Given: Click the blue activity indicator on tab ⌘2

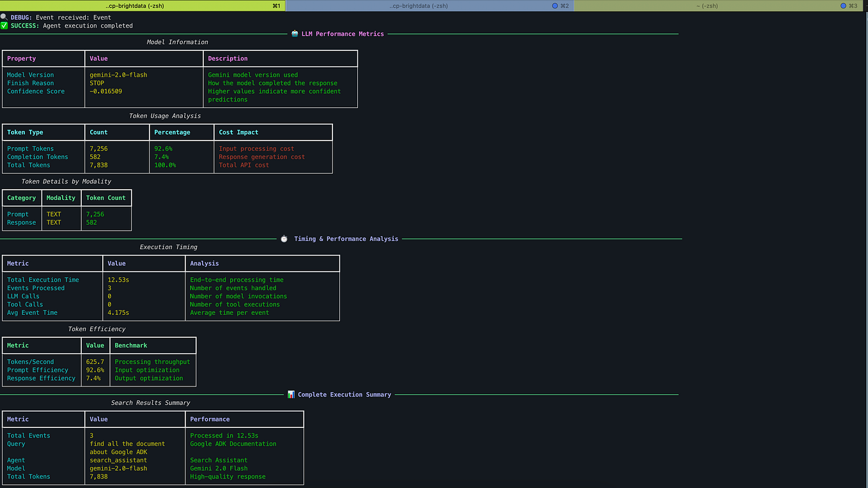Looking at the screenshot, I should click(555, 5).
